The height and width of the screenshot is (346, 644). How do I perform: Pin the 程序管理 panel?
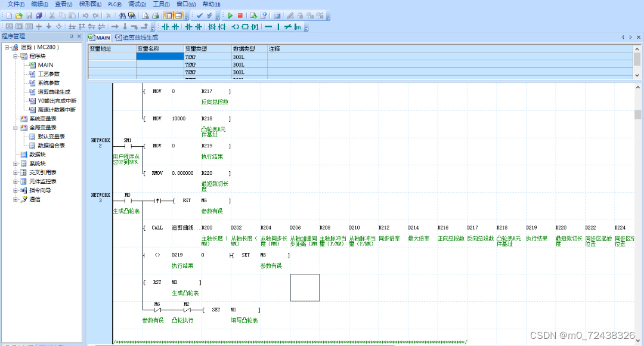tap(72, 36)
